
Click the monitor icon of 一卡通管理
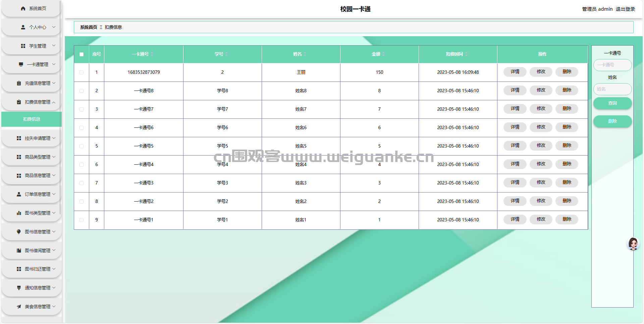click(21, 64)
